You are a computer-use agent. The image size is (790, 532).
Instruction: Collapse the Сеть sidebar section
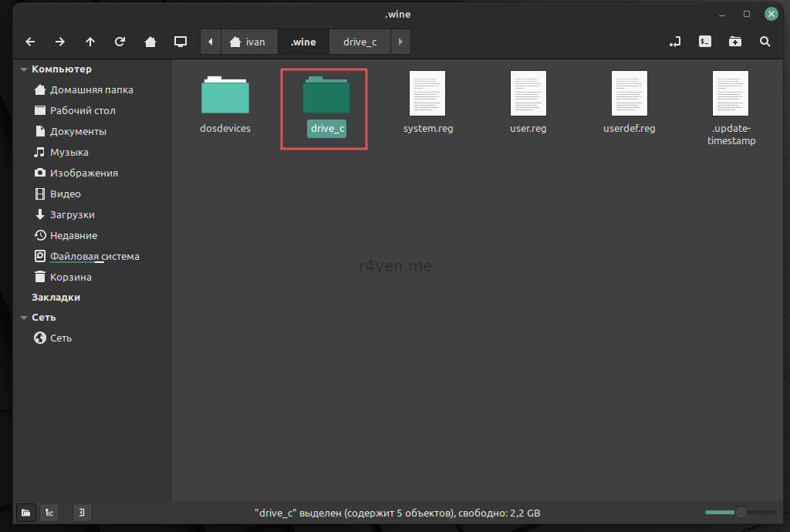[24, 318]
